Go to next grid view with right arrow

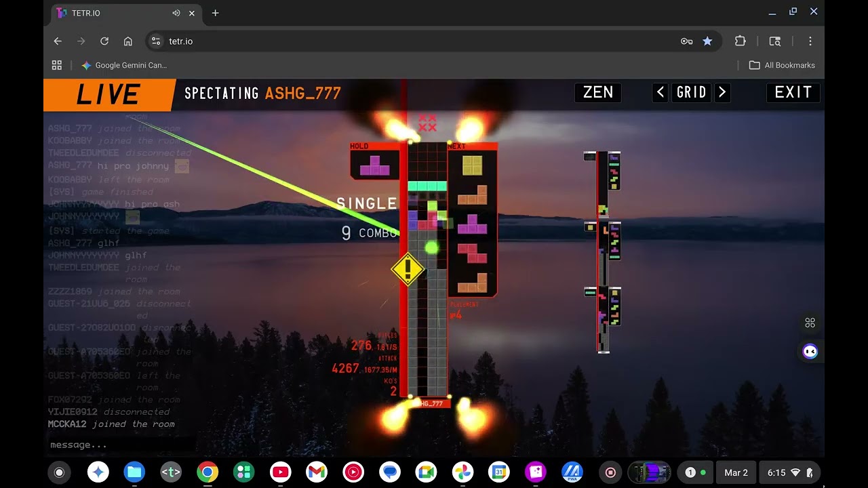point(722,93)
